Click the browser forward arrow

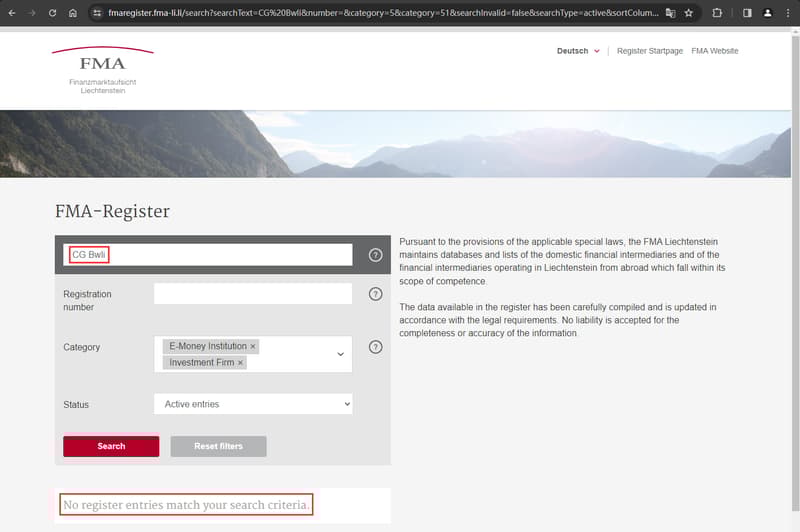[32, 13]
